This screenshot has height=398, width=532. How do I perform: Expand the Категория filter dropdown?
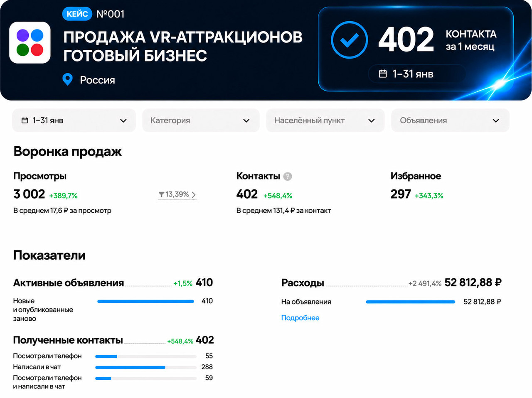[201, 120]
